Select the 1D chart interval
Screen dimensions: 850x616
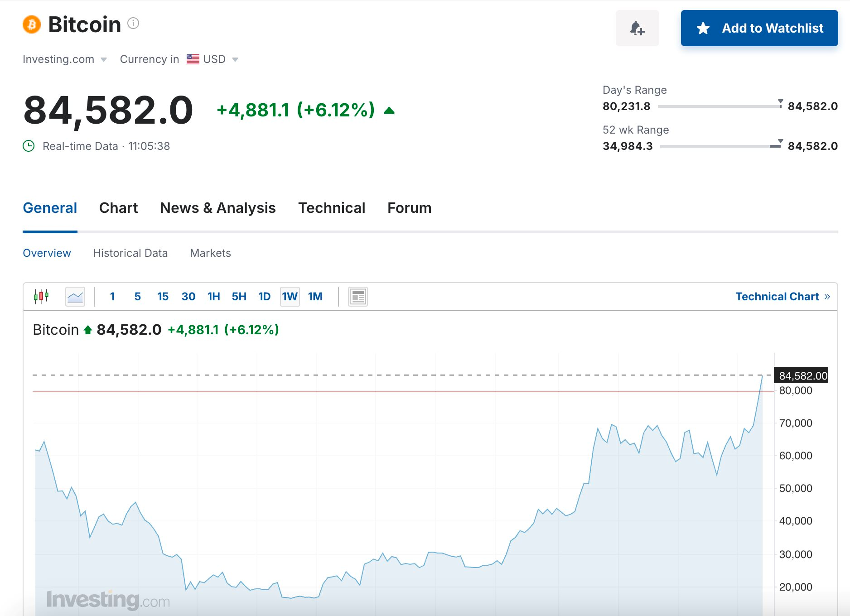click(264, 297)
